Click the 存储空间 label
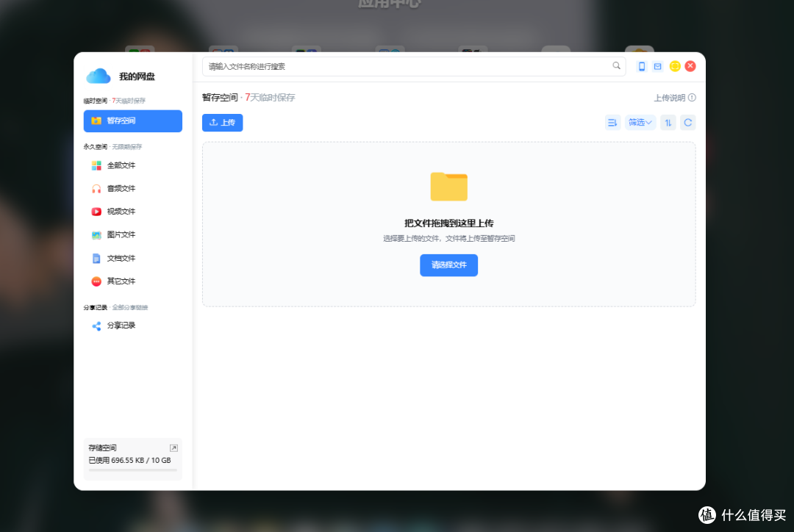This screenshot has height=532, width=794. click(x=102, y=448)
